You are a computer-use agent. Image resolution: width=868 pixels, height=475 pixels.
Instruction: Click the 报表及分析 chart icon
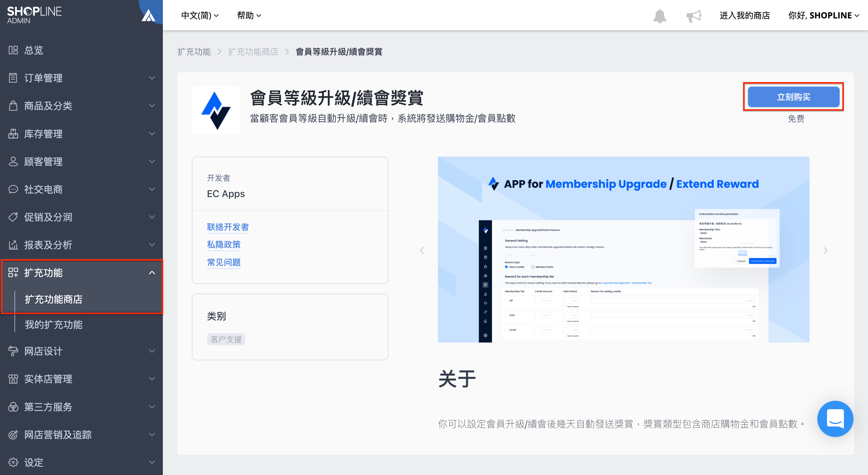click(x=13, y=245)
